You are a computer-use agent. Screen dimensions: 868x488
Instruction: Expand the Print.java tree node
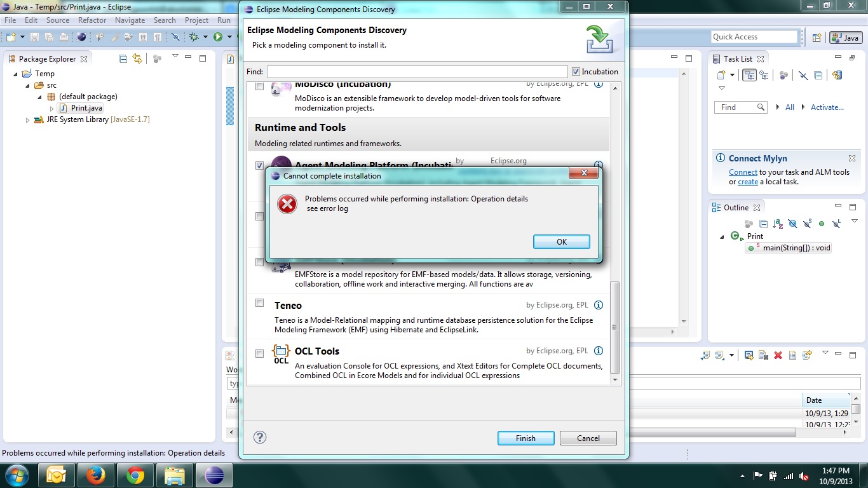[52, 109]
